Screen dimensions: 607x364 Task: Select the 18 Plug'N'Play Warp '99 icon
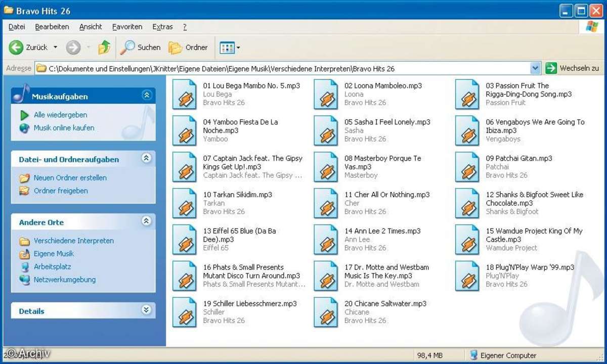467,277
